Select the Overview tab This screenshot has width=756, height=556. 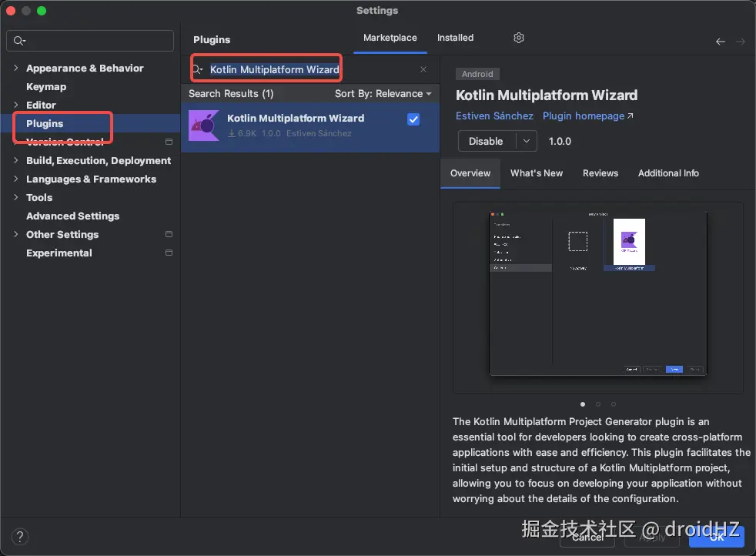[x=470, y=173]
